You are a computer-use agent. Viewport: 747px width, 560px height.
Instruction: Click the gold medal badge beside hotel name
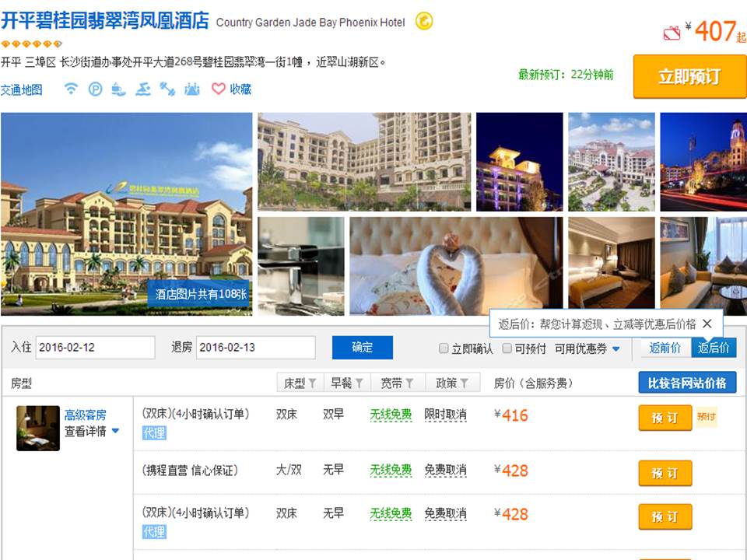click(424, 22)
